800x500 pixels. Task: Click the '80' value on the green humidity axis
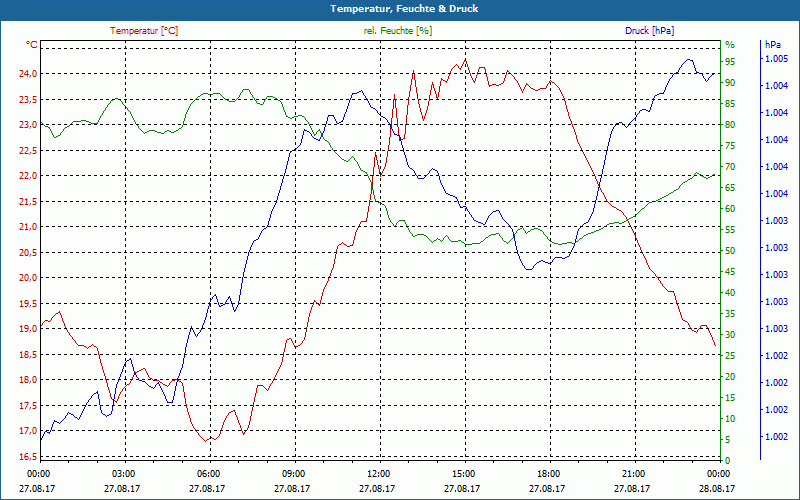click(730, 124)
